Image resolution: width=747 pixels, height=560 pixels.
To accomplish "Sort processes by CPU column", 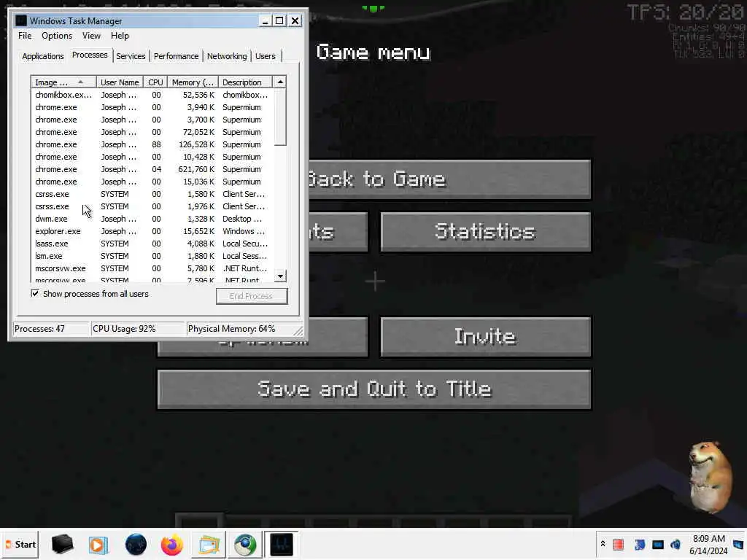I will tap(155, 82).
